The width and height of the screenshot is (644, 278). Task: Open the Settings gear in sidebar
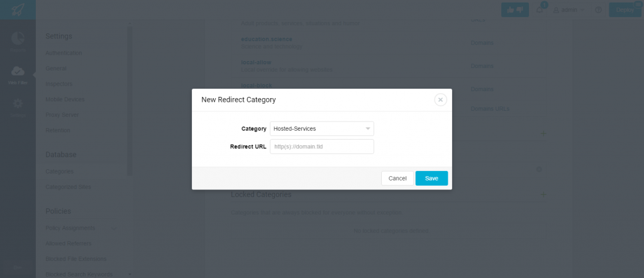pos(18,103)
